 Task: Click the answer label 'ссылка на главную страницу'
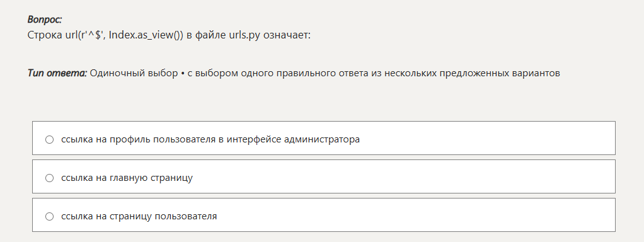coord(127,178)
